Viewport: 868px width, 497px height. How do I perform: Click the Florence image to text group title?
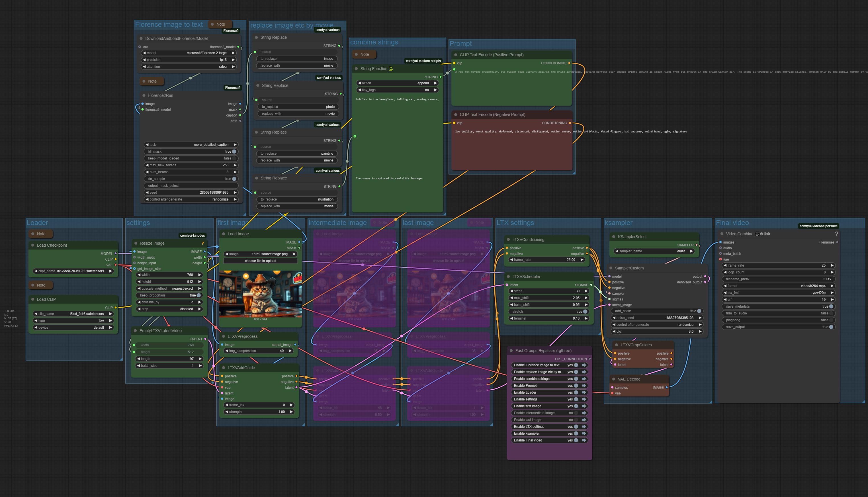pyautogui.click(x=169, y=24)
